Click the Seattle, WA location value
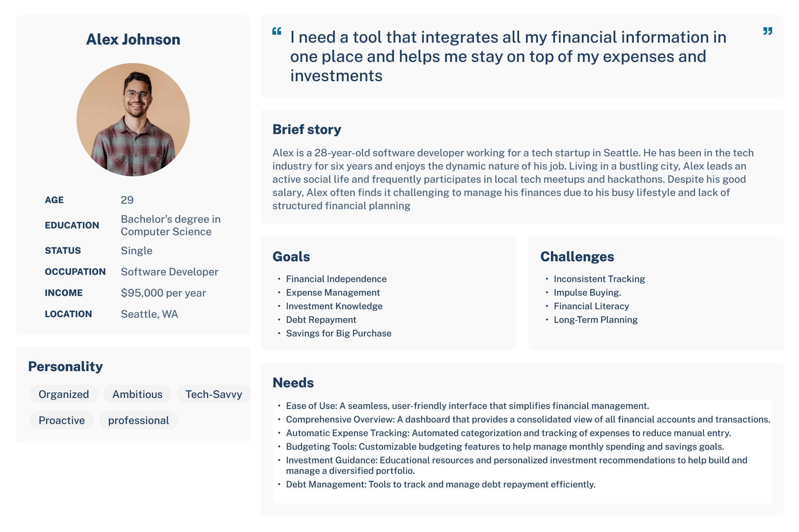 (149, 314)
